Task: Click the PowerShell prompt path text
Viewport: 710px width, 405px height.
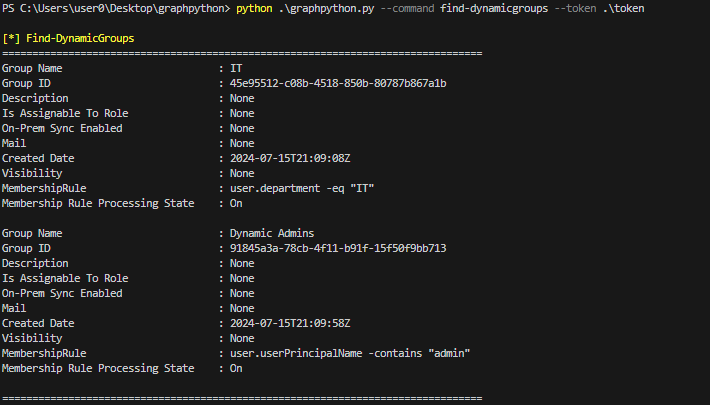Action: coord(115,9)
